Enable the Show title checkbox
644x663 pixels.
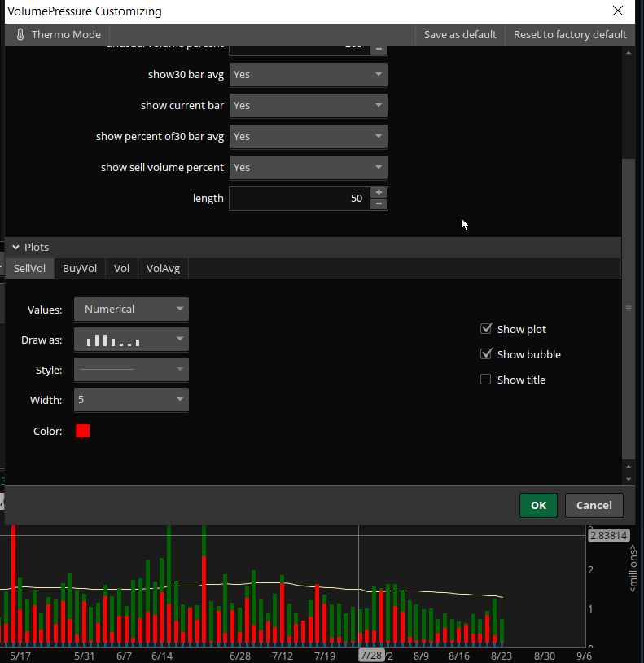486,380
